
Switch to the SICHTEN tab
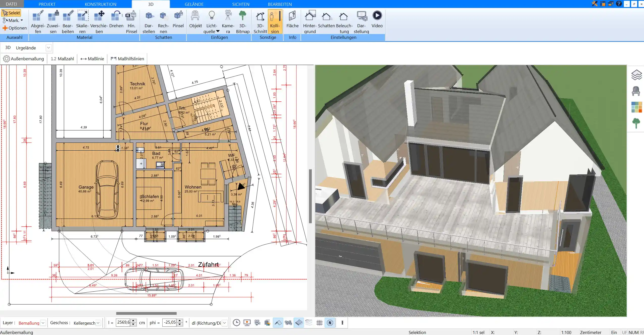coord(241,4)
